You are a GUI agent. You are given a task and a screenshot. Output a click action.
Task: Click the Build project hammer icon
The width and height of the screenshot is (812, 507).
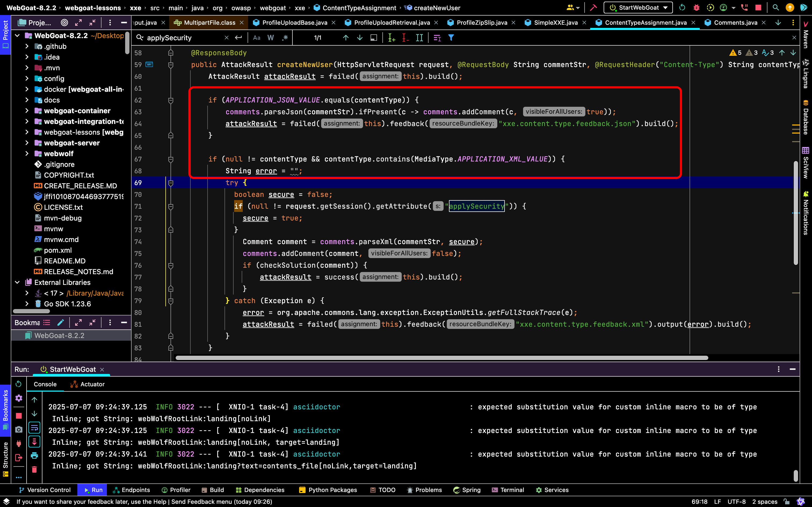(593, 8)
